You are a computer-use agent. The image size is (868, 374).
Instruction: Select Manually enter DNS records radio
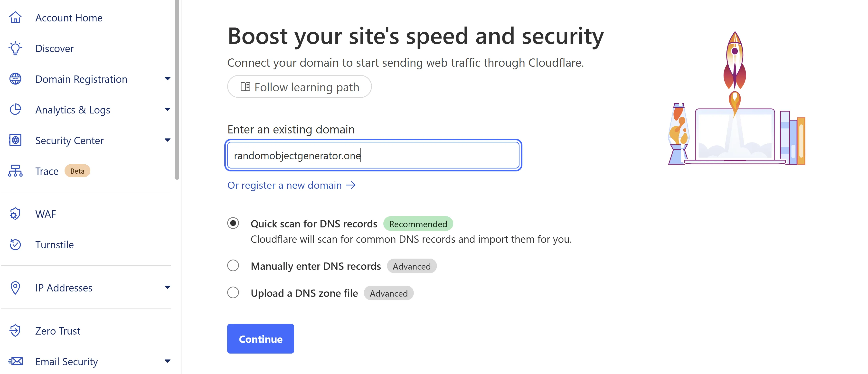click(x=233, y=265)
